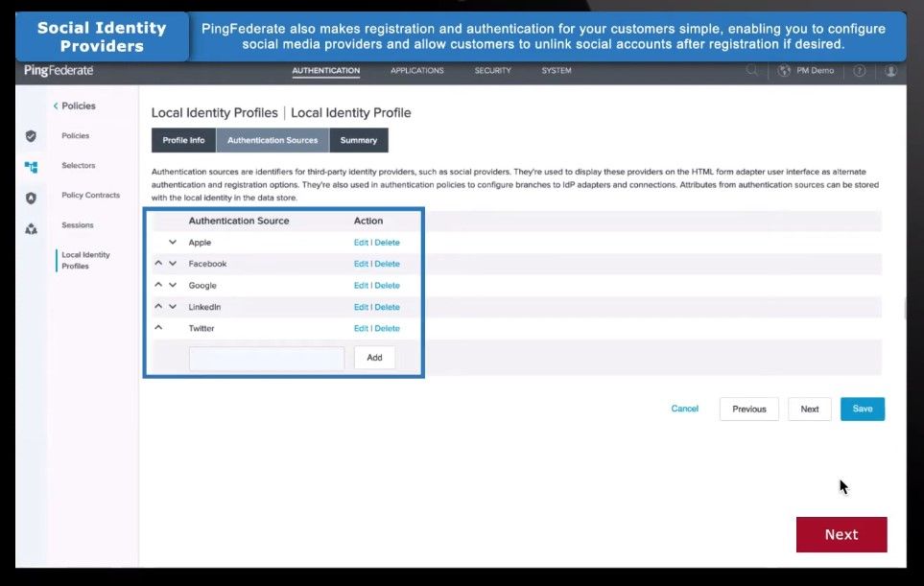Screen dimensions: 924x586
Task: Click the Twitter source name
Action: 201,329
